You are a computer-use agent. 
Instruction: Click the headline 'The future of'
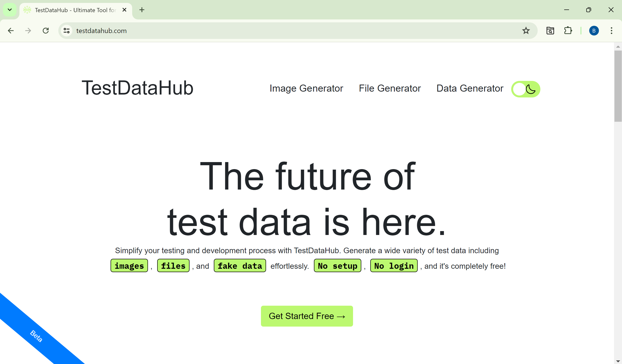pyautogui.click(x=308, y=176)
